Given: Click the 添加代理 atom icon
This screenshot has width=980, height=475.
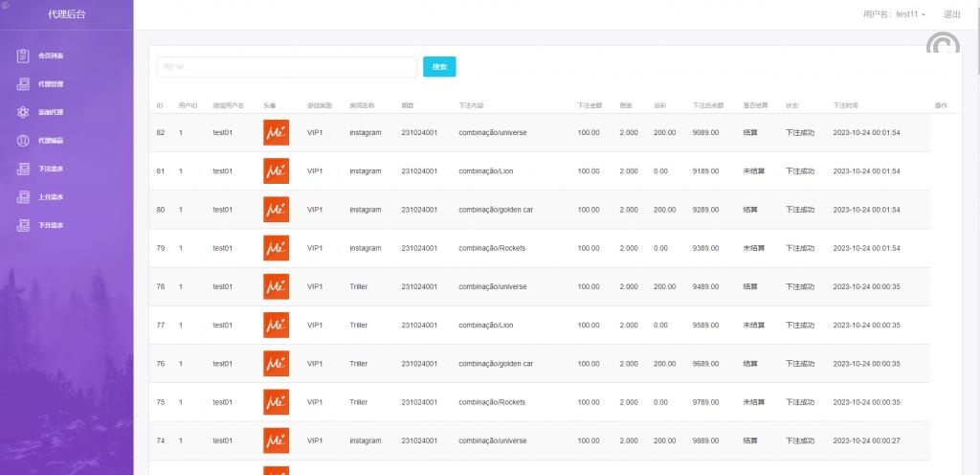Looking at the screenshot, I should 23,112.
